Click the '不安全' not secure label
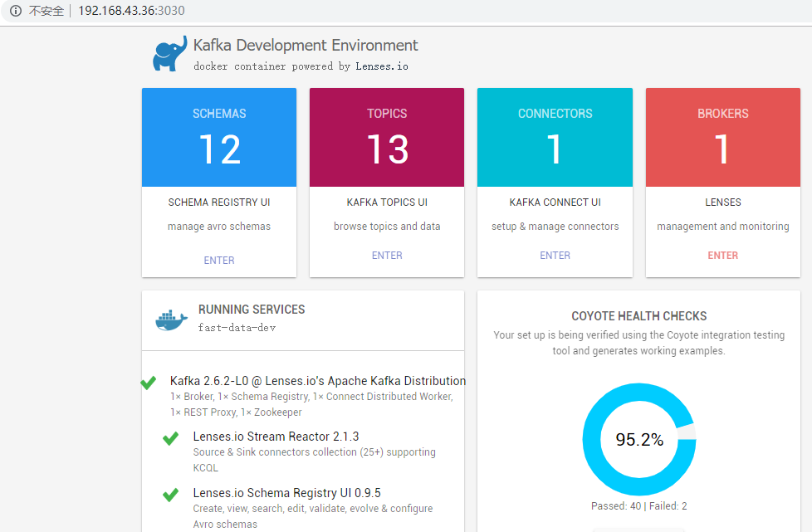Image resolution: width=812 pixels, height=532 pixels. pos(46,11)
